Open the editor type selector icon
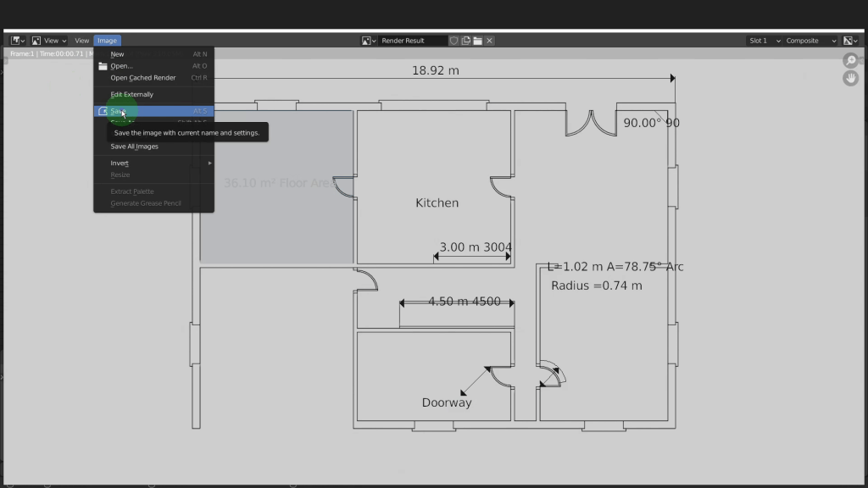This screenshot has height=488, width=868. (17, 41)
